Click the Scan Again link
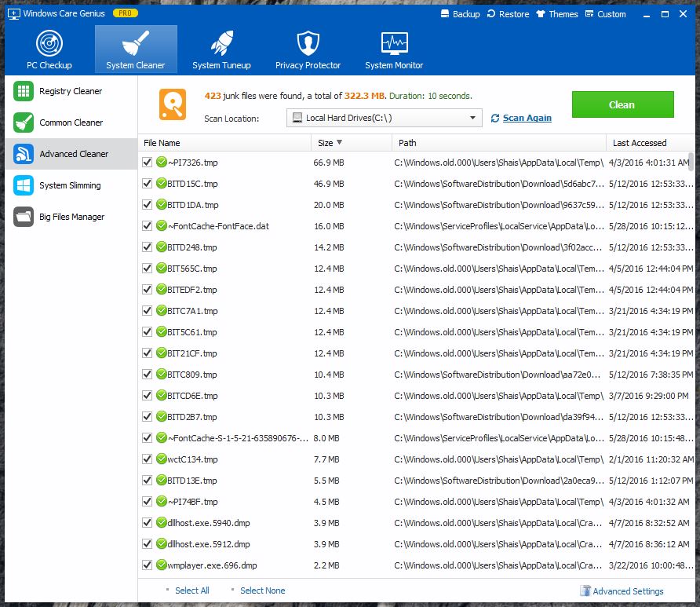This screenshot has width=700, height=607. (527, 118)
